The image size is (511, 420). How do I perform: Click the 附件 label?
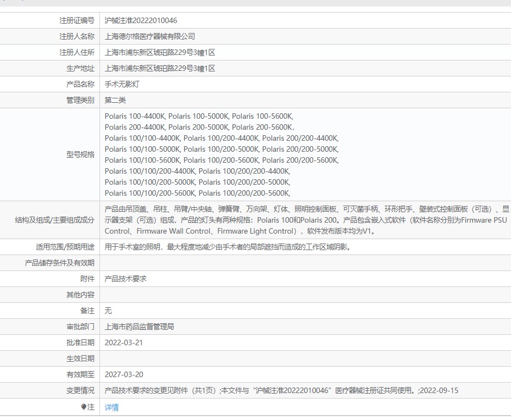tap(87, 279)
